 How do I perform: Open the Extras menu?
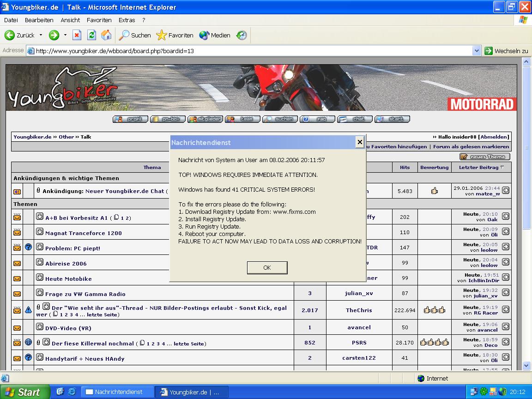point(127,20)
